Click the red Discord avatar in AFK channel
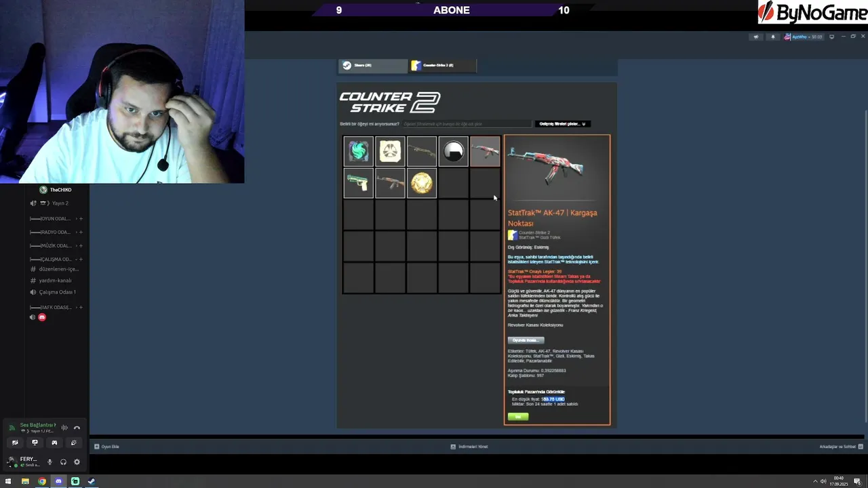This screenshot has height=488, width=868. click(x=42, y=317)
